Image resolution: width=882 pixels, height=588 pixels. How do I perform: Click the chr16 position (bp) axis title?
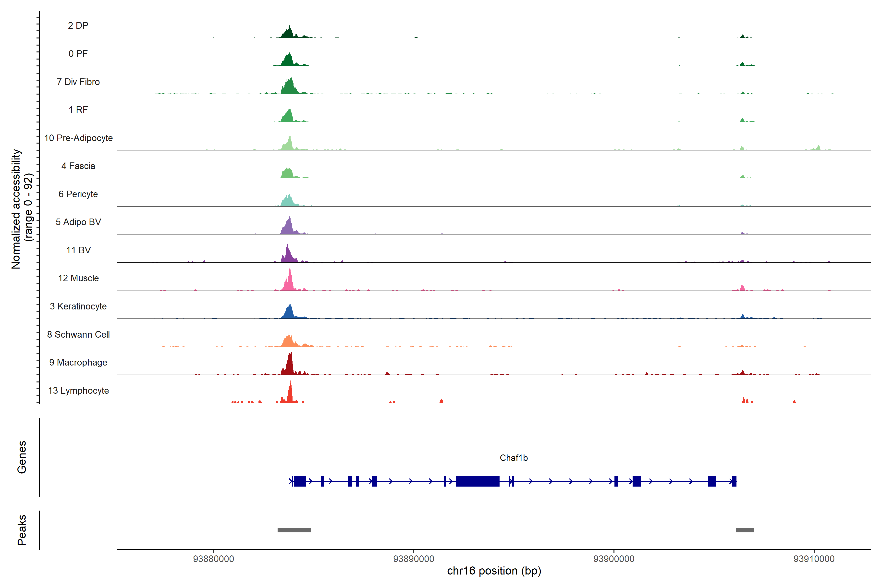pos(494,571)
